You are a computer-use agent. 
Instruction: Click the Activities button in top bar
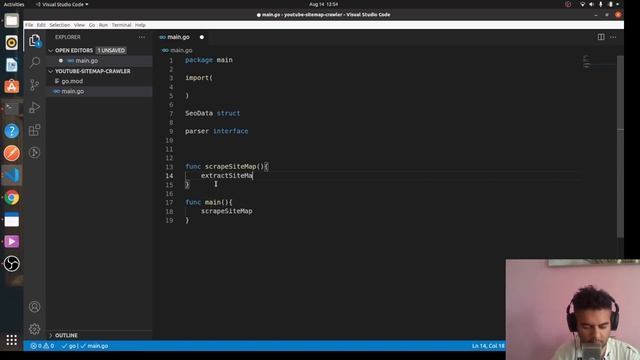tap(13, 4)
